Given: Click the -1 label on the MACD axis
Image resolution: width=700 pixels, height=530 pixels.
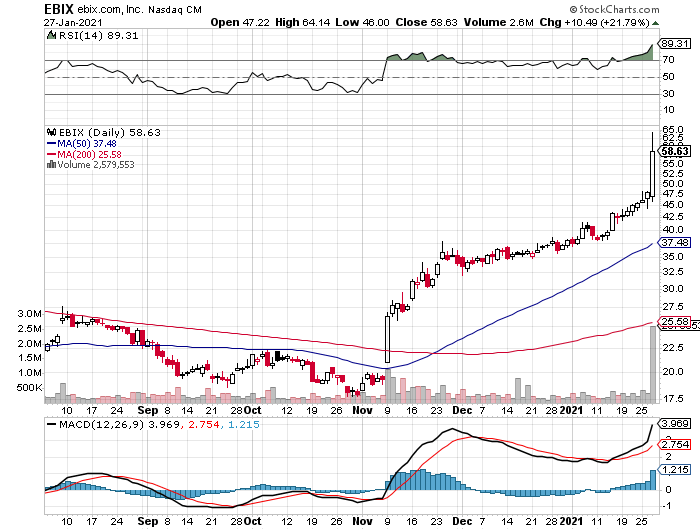Looking at the screenshot, I should tap(667, 506).
